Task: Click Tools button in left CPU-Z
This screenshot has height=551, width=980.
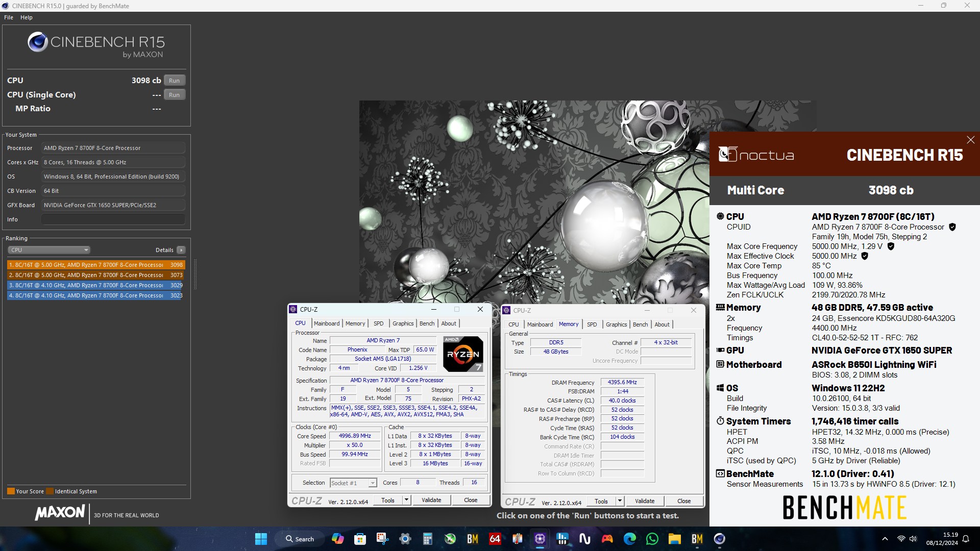Action: tap(388, 500)
